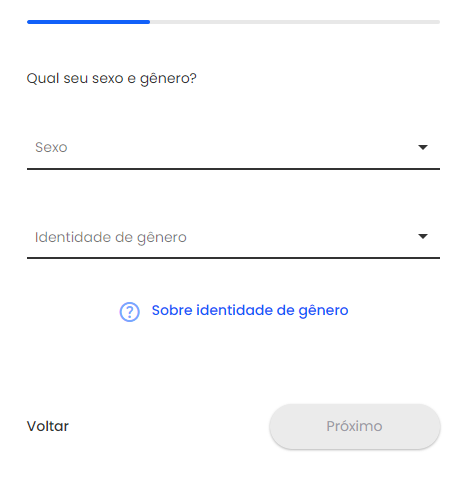Click the Identidade de gênero field label
Screen dimensions: 475x482
pos(111,238)
